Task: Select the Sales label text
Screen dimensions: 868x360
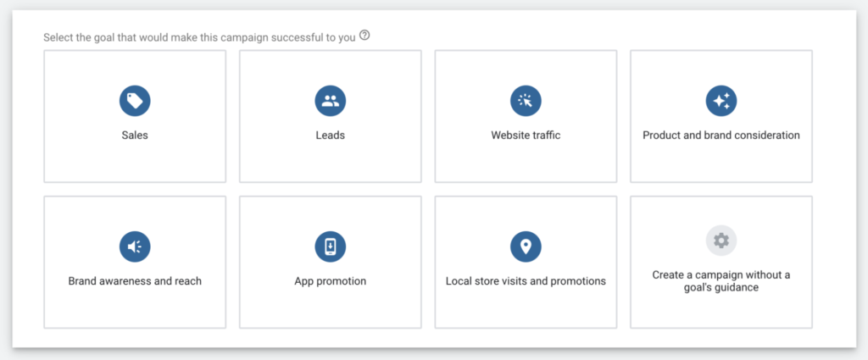Action: tap(135, 135)
